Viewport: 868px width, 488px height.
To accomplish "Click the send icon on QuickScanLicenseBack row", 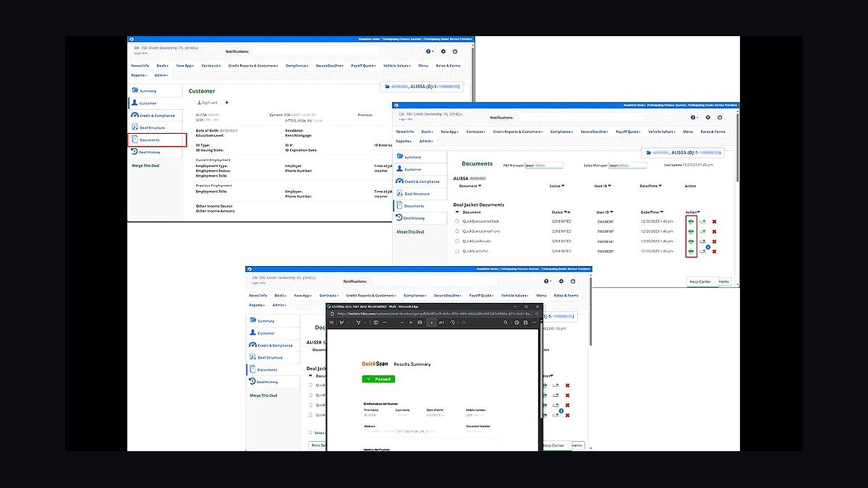I will [x=702, y=221].
